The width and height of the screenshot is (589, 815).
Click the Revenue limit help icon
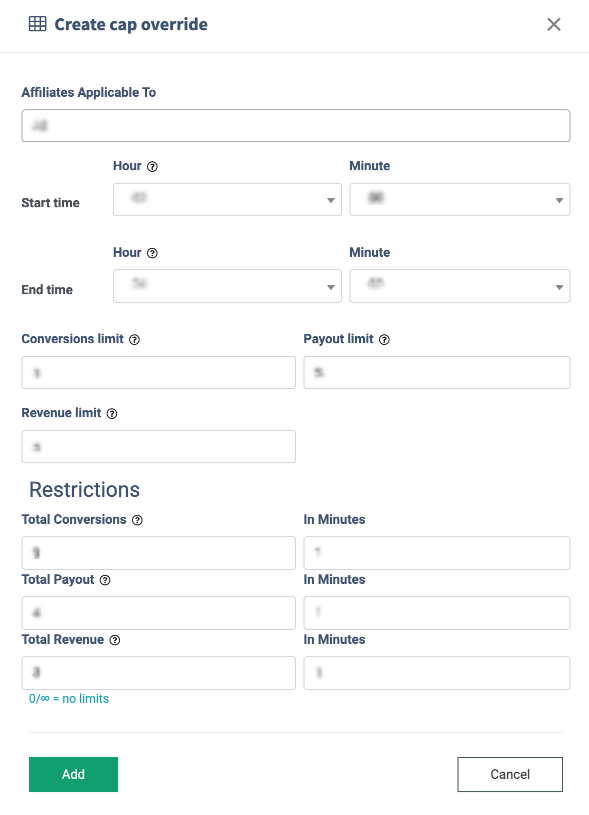click(112, 414)
